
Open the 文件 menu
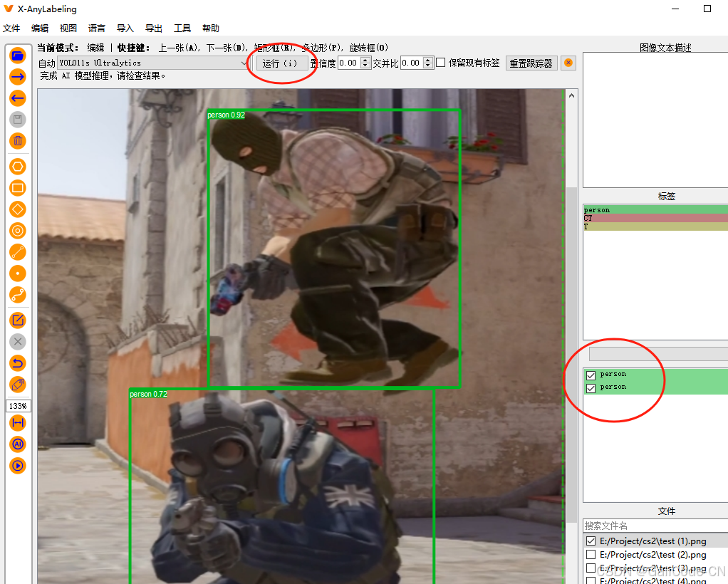(11, 28)
